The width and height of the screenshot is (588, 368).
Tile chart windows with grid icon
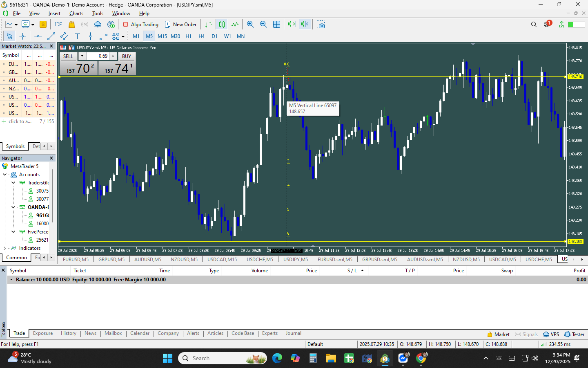pyautogui.click(x=276, y=25)
